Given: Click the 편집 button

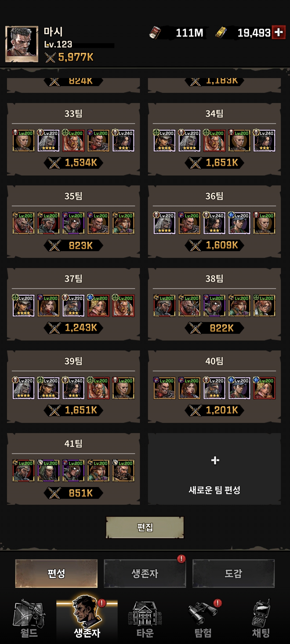Looking at the screenshot, I should pyautogui.click(x=145, y=527).
